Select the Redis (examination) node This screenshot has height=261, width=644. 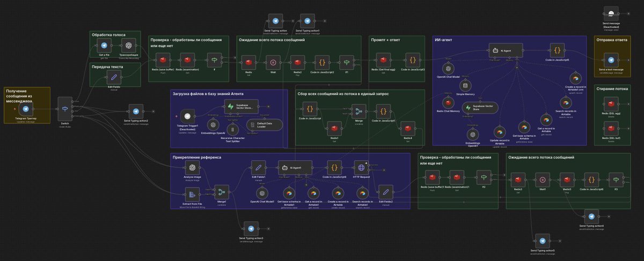(x=188, y=61)
